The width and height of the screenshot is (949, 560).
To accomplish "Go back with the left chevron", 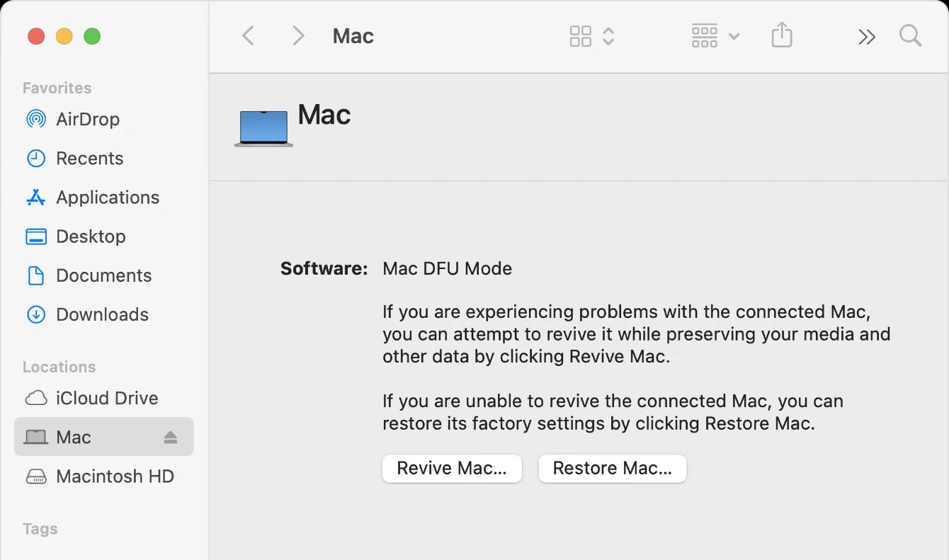I will pyautogui.click(x=248, y=36).
